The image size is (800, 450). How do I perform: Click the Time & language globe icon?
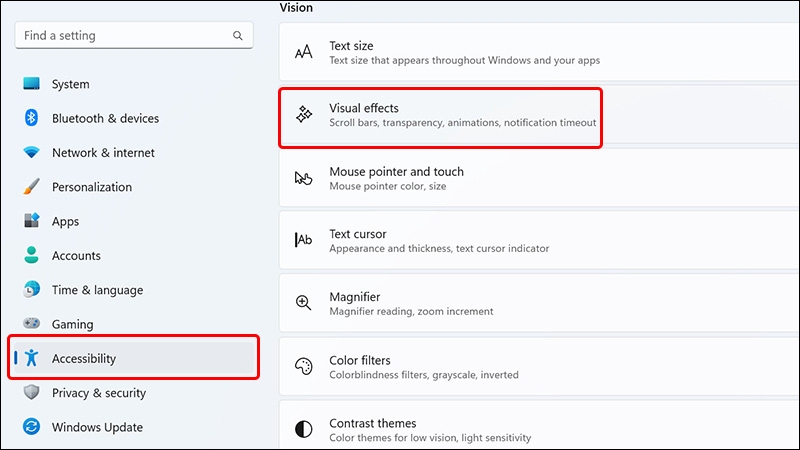[x=32, y=290]
